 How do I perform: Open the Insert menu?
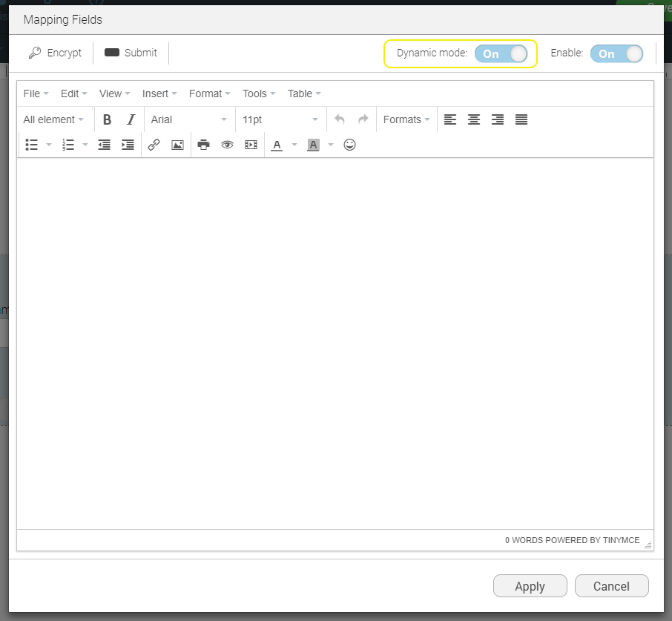pos(158,93)
